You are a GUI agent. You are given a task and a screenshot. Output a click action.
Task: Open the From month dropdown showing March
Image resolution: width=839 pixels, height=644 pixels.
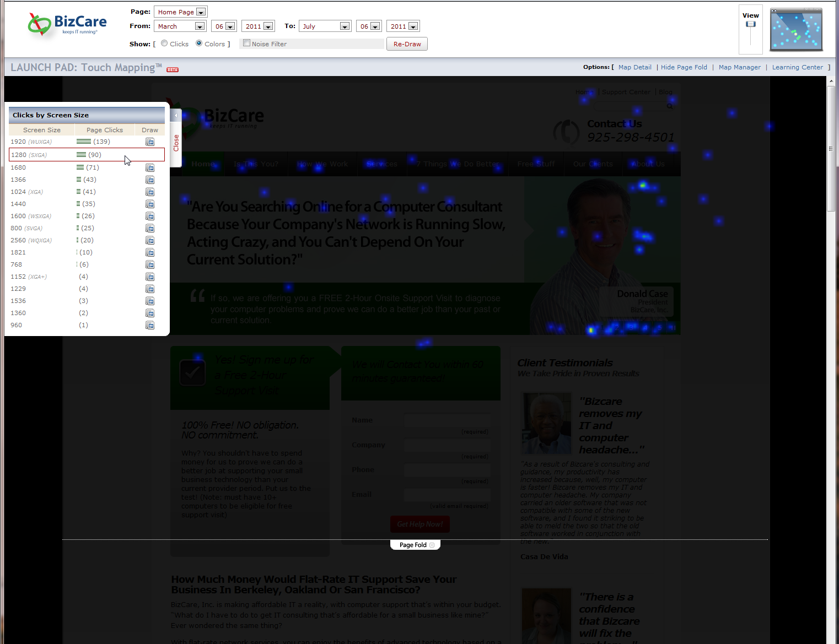pos(180,26)
